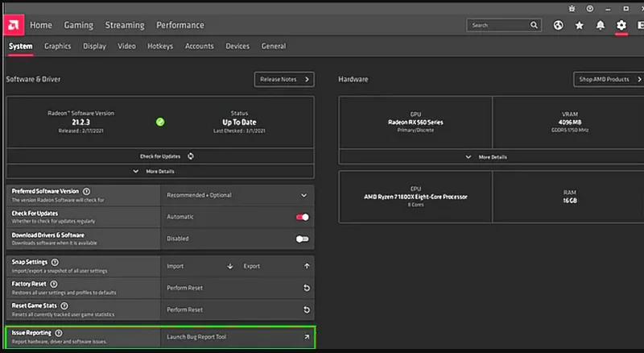Open settings gear icon
The width and height of the screenshot is (644, 353).
coord(621,25)
